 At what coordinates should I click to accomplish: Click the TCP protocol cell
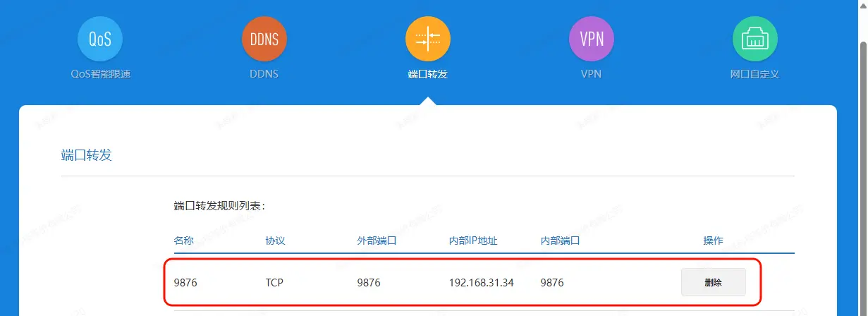[x=274, y=283]
